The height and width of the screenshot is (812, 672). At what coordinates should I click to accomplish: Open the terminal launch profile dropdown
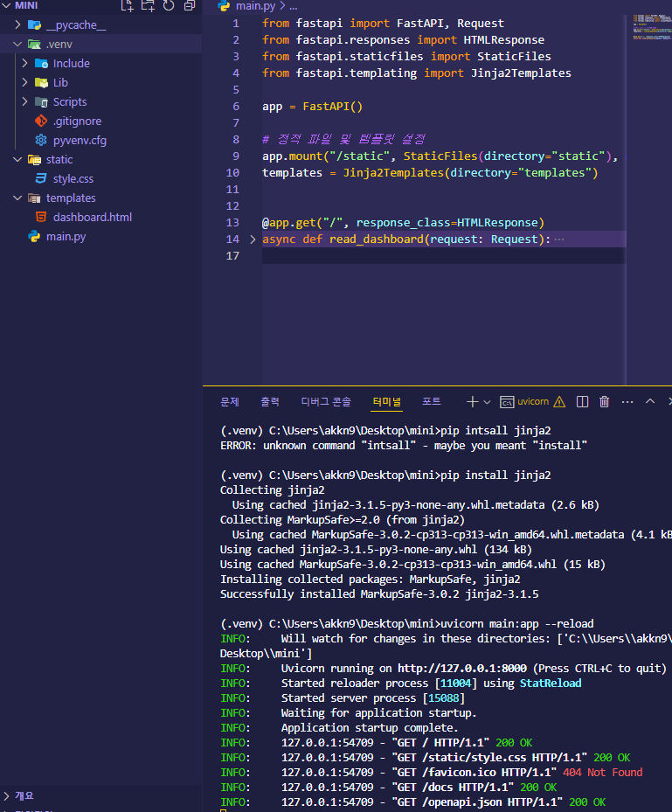(487, 402)
